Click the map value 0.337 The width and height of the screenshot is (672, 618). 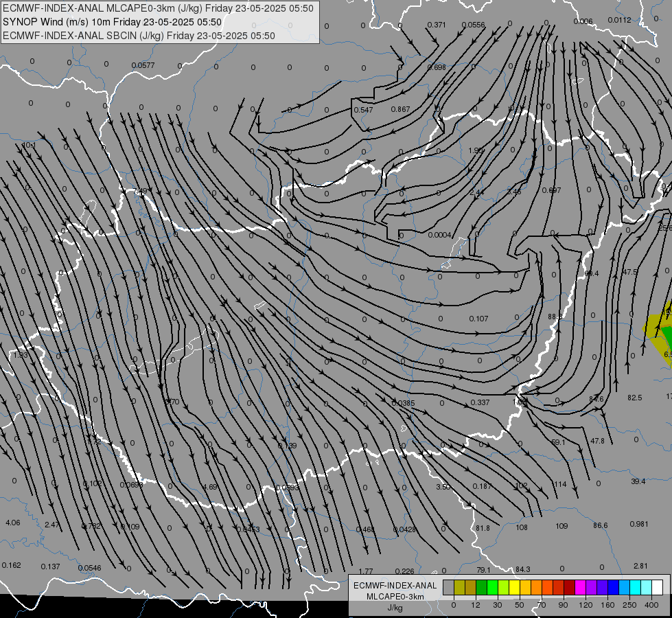pyautogui.click(x=480, y=402)
